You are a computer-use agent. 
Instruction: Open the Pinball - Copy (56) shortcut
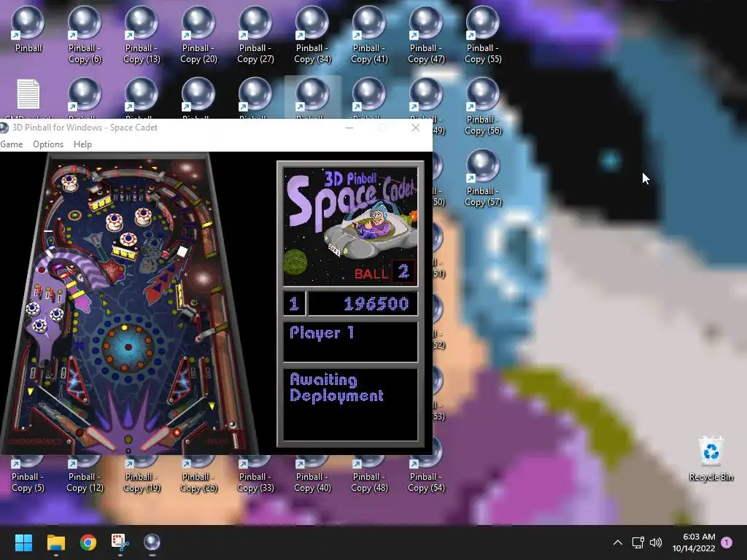tap(483, 106)
